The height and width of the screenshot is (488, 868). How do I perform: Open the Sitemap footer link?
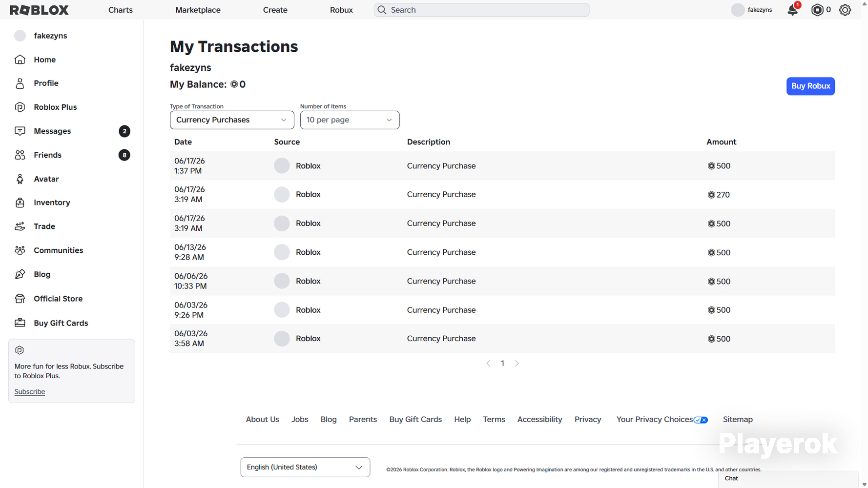click(x=738, y=420)
